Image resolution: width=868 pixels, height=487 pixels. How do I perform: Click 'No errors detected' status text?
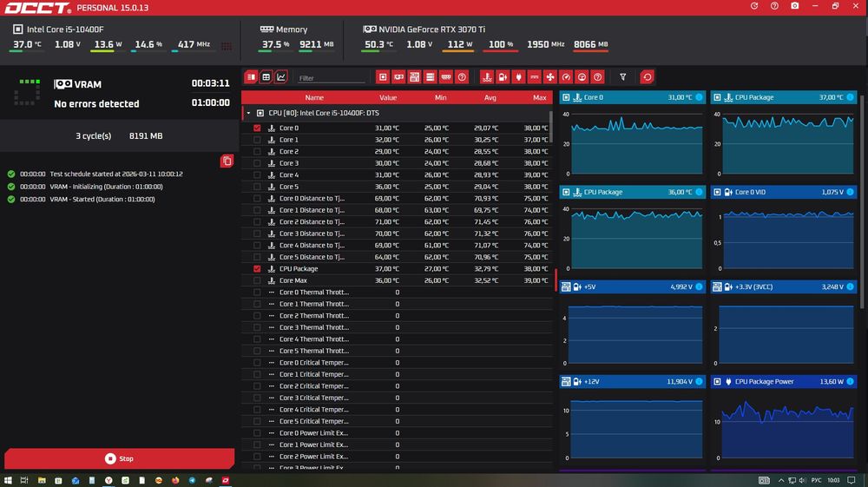[x=96, y=103]
